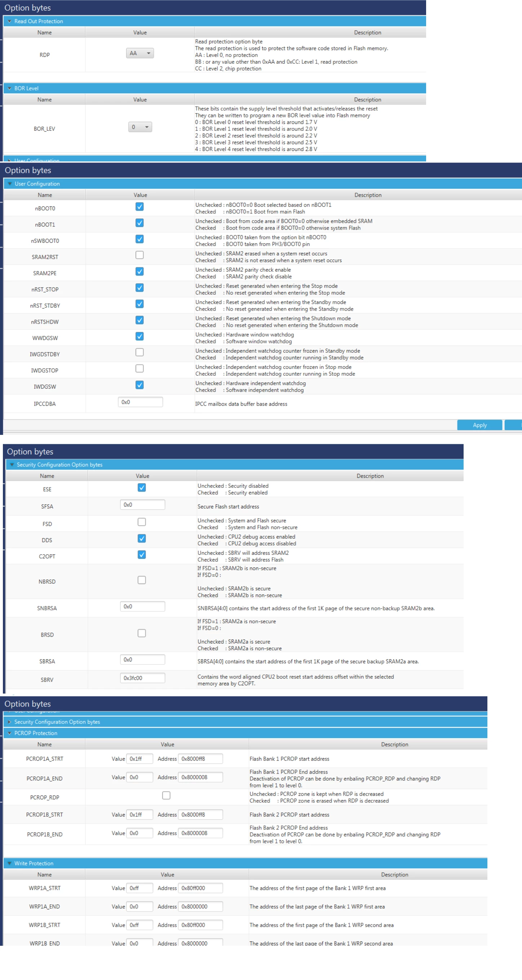
Task: Collapse the Read Out Protection section
Action: [9, 21]
